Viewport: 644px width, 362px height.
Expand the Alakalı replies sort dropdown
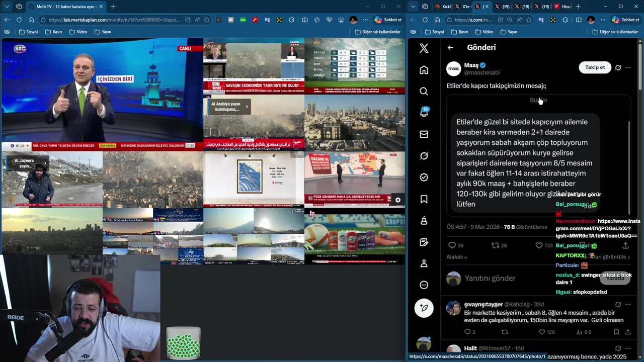coord(457,257)
